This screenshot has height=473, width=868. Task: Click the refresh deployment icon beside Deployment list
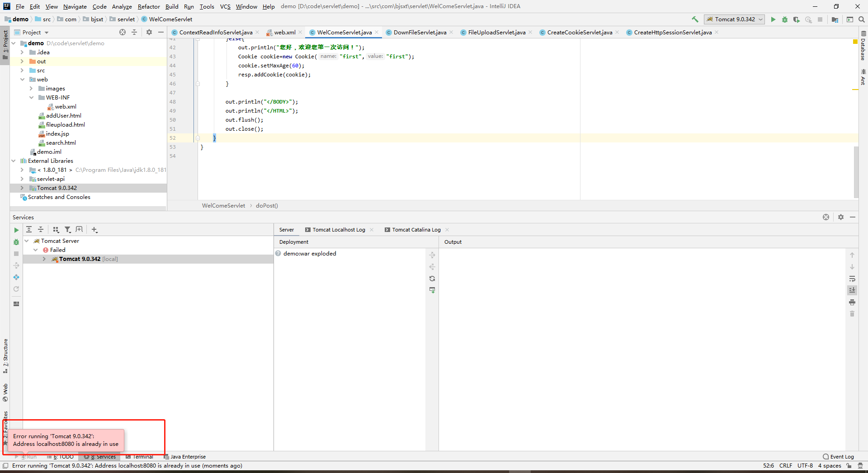(x=432, y=279)
